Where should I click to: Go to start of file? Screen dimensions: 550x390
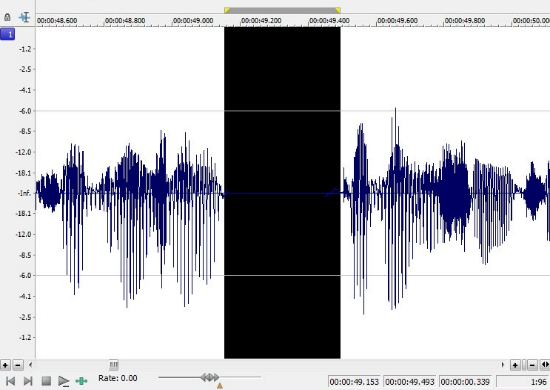[x=11, y=381]
